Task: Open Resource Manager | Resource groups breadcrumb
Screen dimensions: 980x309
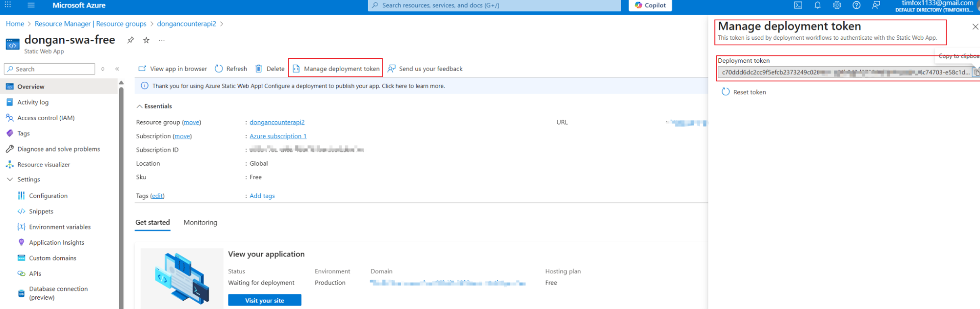Action: tap(90, 24)
